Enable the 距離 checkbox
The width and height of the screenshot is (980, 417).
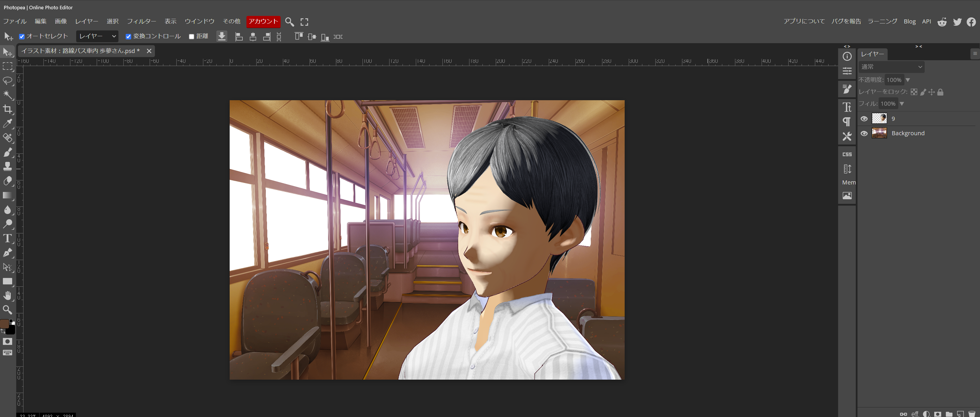click(192, 36)
